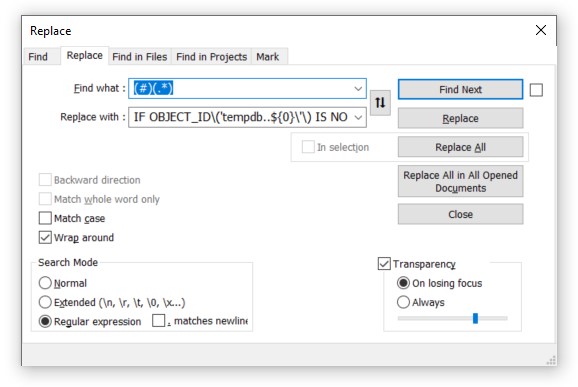Click the Find Next button
The image size is (578, 387).
pyautogui.click(x=460, y=89)
